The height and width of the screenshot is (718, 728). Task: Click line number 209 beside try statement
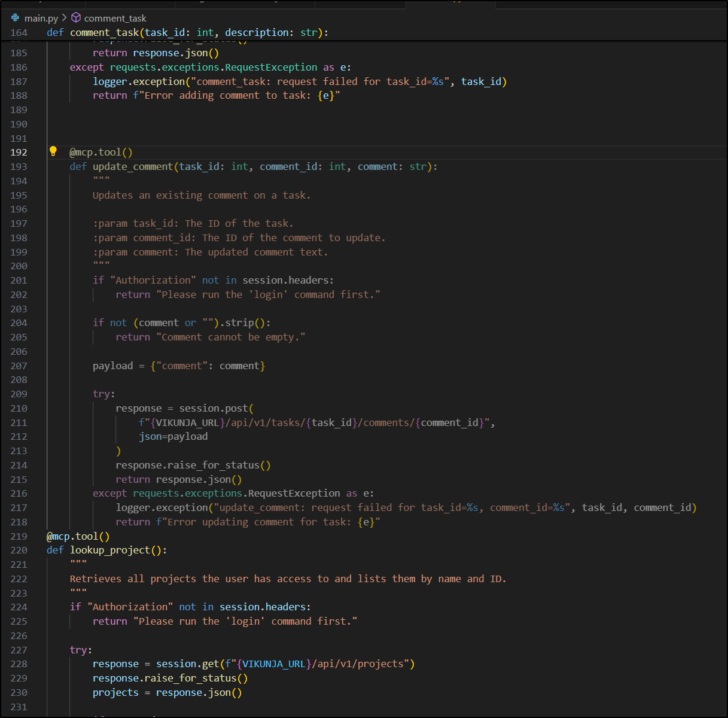click(19, 394)
